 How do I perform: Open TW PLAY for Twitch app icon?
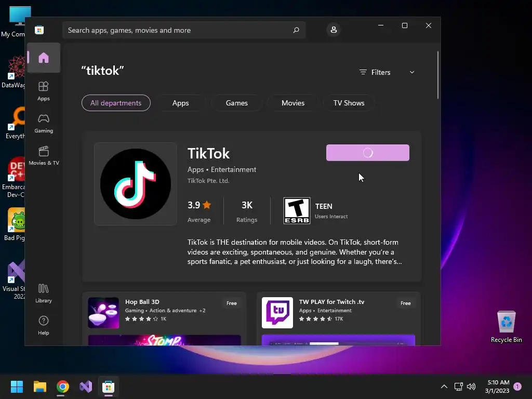tap(277, 313)
